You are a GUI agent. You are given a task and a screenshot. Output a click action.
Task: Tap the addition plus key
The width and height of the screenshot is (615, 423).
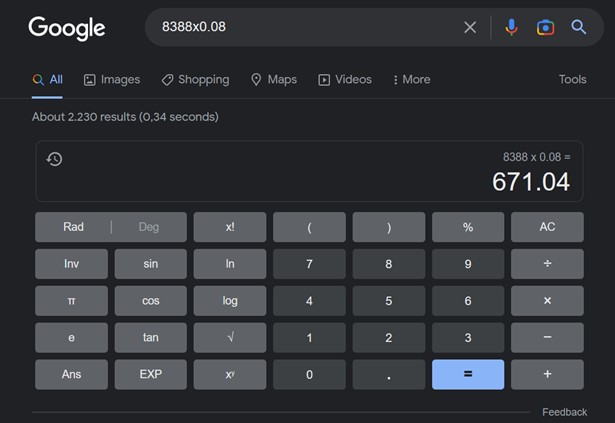pos(547,374)
